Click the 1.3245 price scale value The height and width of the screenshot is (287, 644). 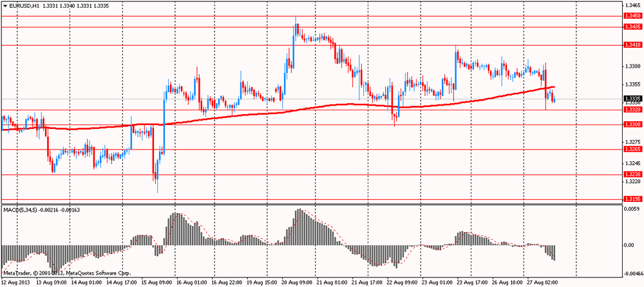(632, 163)
